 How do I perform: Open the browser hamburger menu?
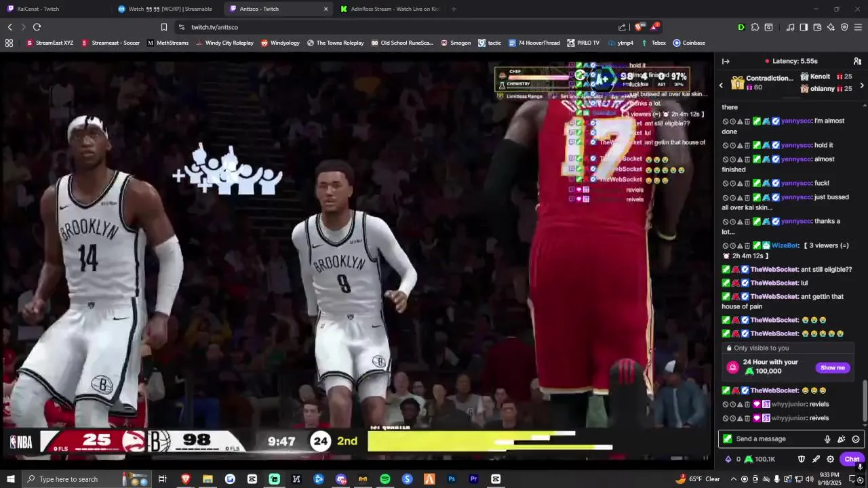[x=858, y=27]
